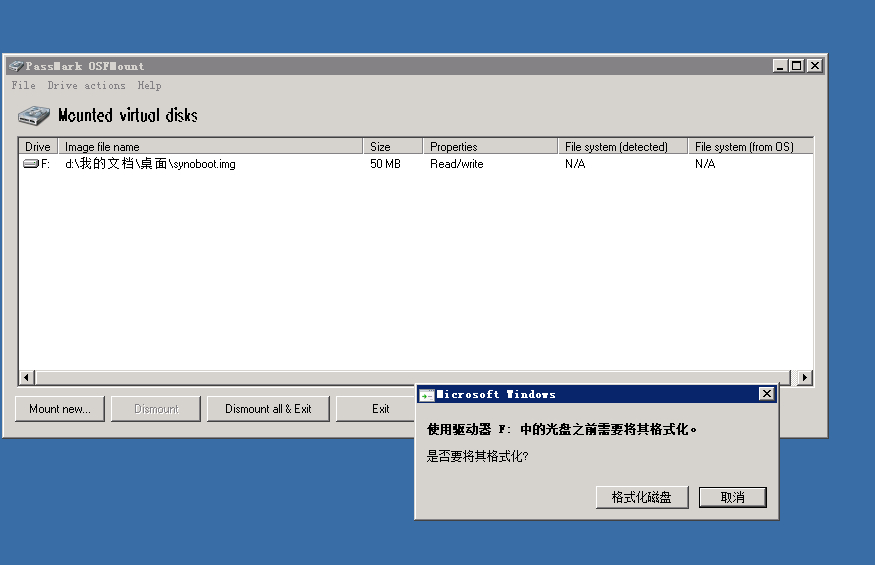Viewport: 875px width, 565px height.
Task: Sort by the Image file name column
Action: (208, 147)
